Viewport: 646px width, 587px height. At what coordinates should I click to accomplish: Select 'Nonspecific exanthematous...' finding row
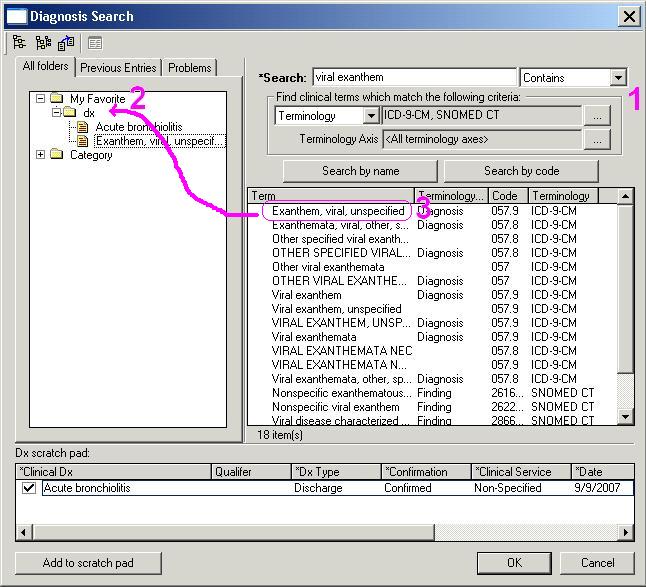pyautogui.click(x=432, y=393)
